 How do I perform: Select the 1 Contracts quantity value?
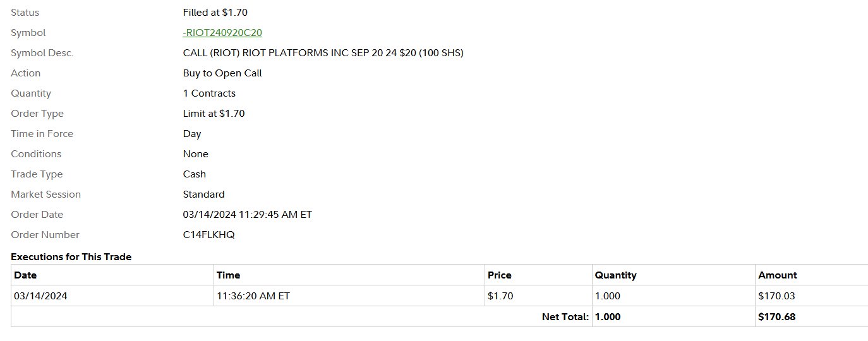coord(209,93)
